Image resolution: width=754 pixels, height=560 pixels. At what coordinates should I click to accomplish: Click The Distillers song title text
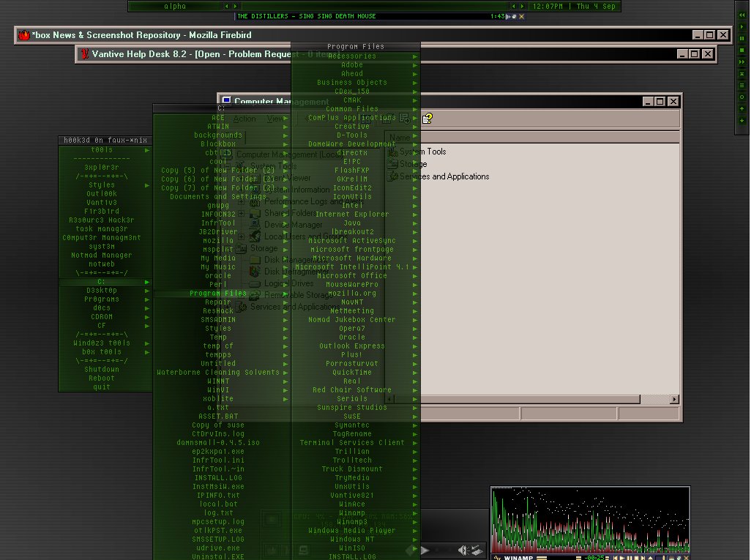[x=307, y=16]
